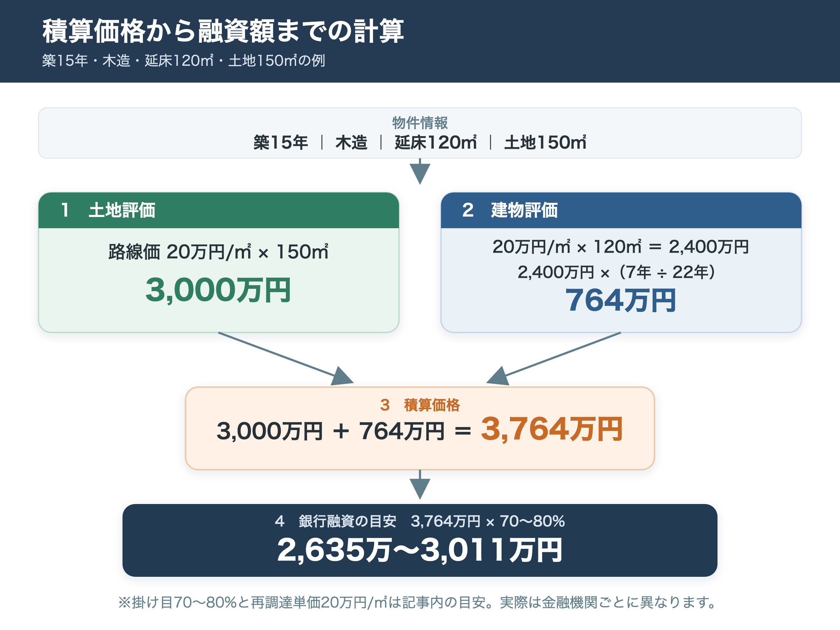Screen dimensions: 840x630
Task: Click the green 3,000万円 result
Action: (218, 290)
